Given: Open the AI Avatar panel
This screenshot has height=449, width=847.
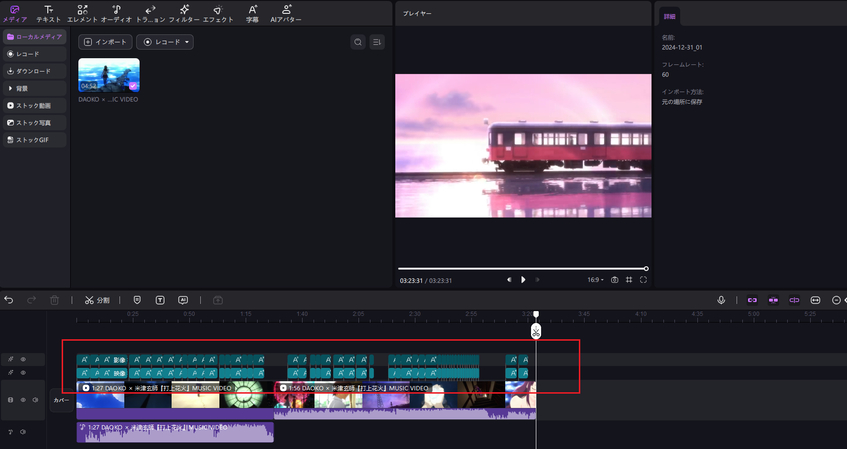Looking at the screenshot, I should 287,13.
